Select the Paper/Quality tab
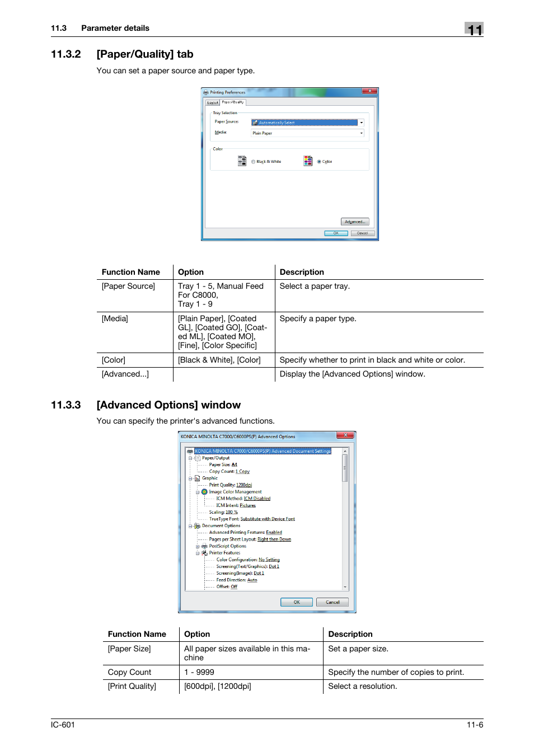Image resolution: width=534 pixels, height=756 pixels. point(233,102)
